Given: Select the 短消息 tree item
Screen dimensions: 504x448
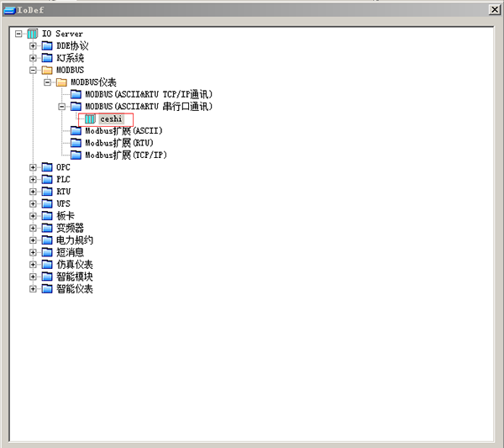Looking at the screenshot, I should [x=70, y=252].
